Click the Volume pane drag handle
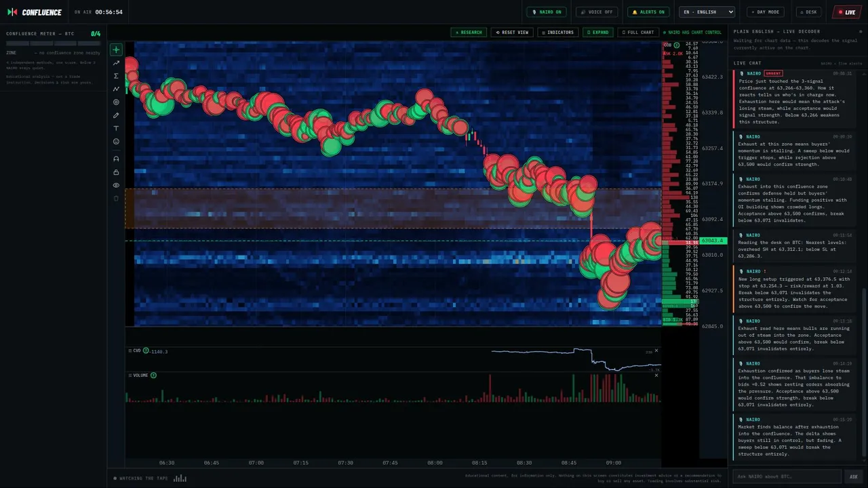This screenshot has height=488, width=868. (130, 375)
